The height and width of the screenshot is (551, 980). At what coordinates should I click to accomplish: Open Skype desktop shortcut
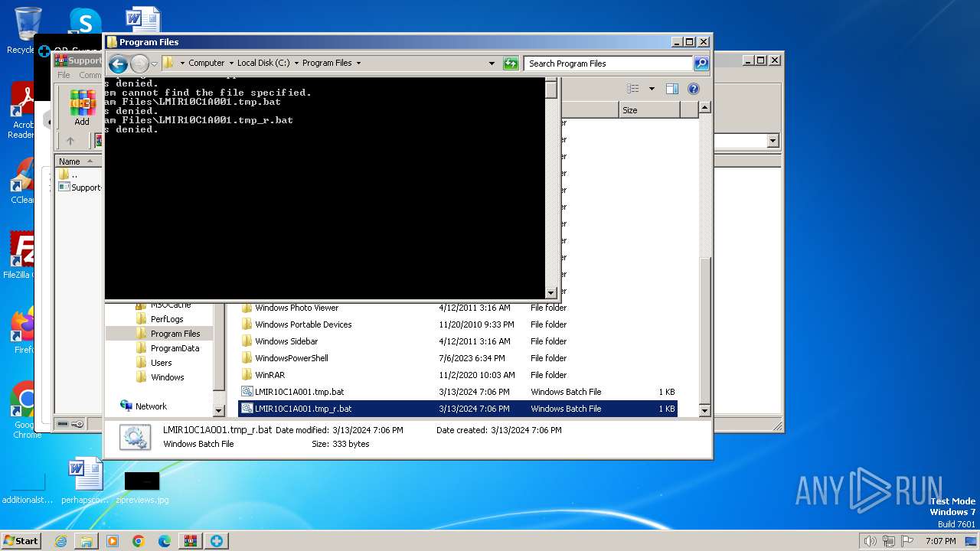coord(85,21)
